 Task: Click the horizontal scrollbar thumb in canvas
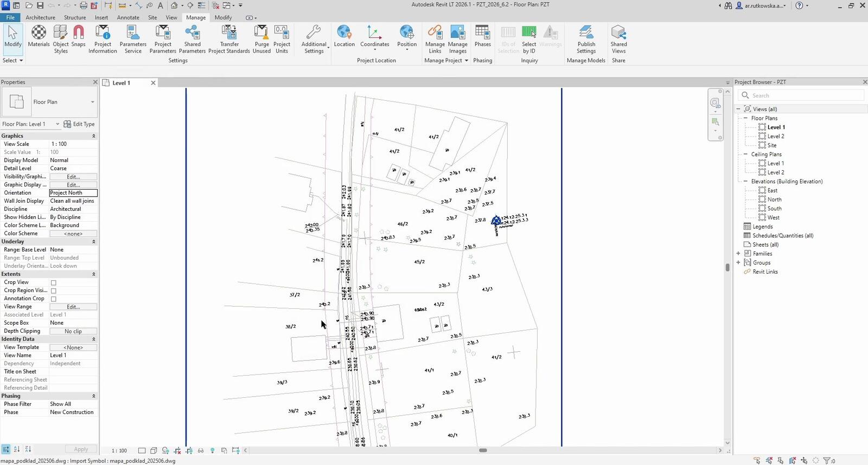click(483, 450)
